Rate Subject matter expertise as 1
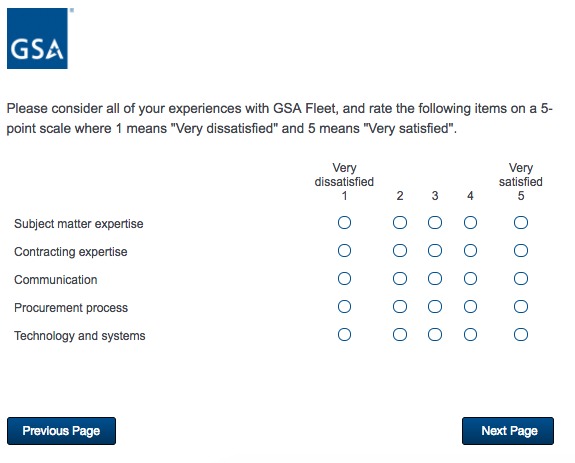 point(344,223)
